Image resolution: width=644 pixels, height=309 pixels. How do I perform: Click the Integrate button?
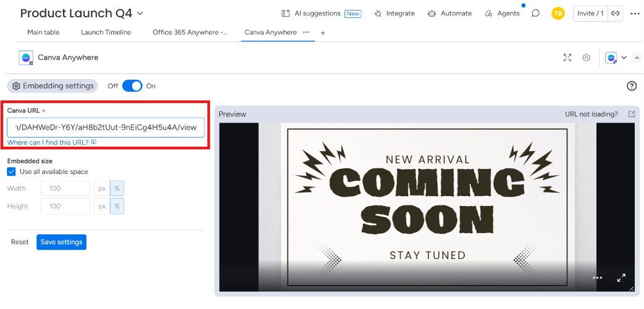pos(395,14)
